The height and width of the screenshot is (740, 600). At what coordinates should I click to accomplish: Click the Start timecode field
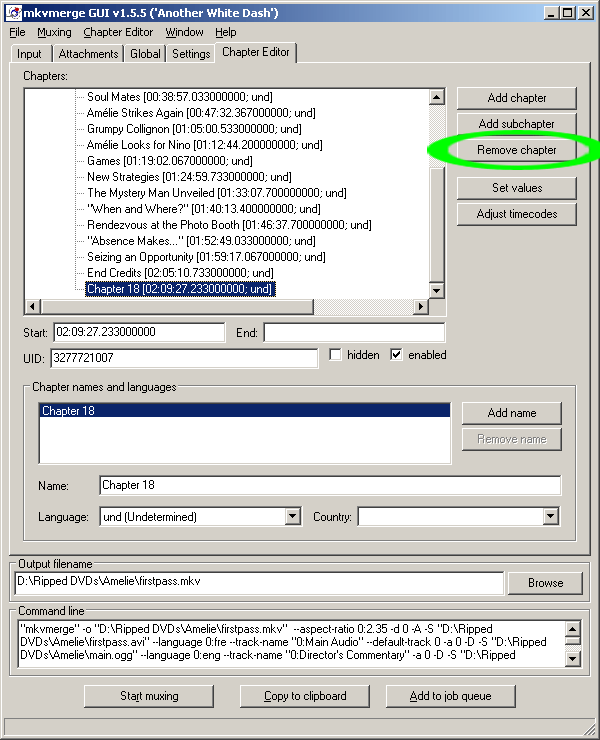[139, 332]
